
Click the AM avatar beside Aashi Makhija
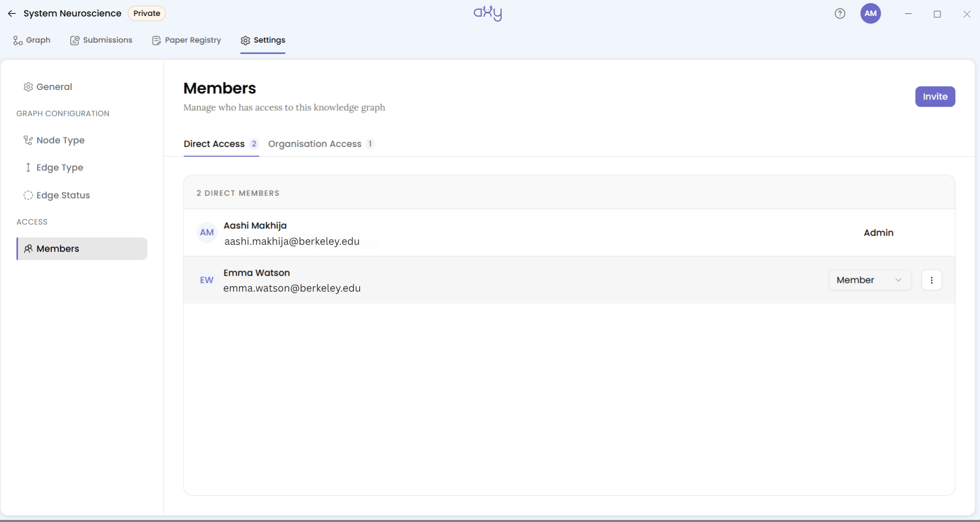click(x=207, y=232)
